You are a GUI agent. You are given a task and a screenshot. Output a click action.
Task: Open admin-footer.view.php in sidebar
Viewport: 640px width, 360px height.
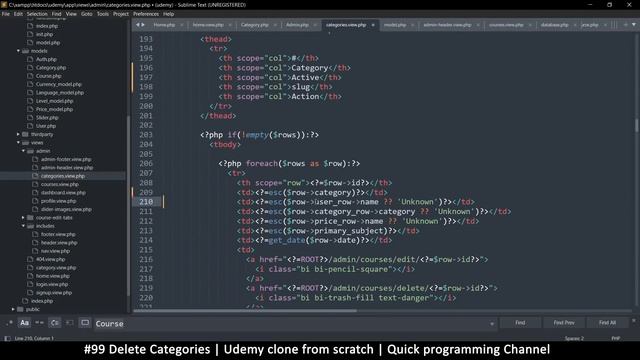click(x=66, y=159)
